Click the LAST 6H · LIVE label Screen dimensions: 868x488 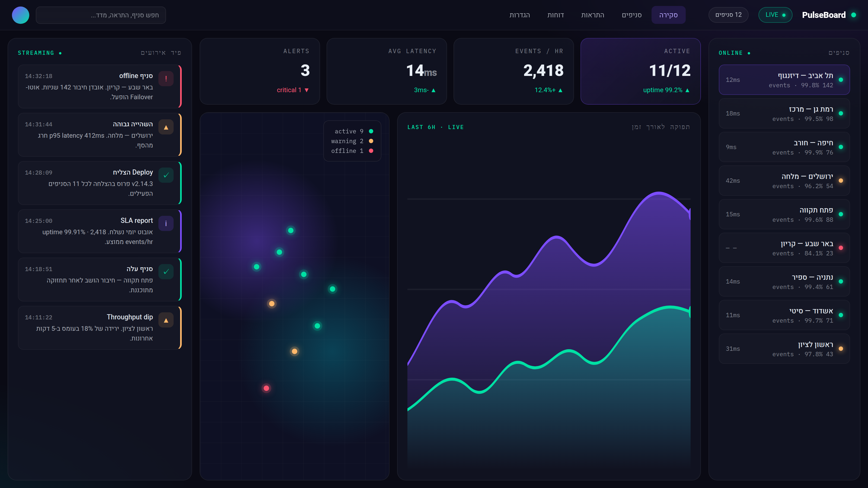coord(435,127)
